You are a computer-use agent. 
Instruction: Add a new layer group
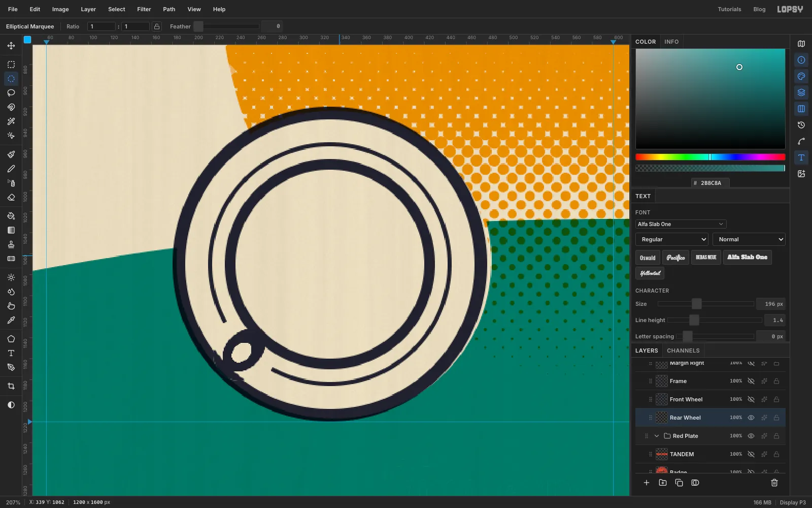pos(663,483)
